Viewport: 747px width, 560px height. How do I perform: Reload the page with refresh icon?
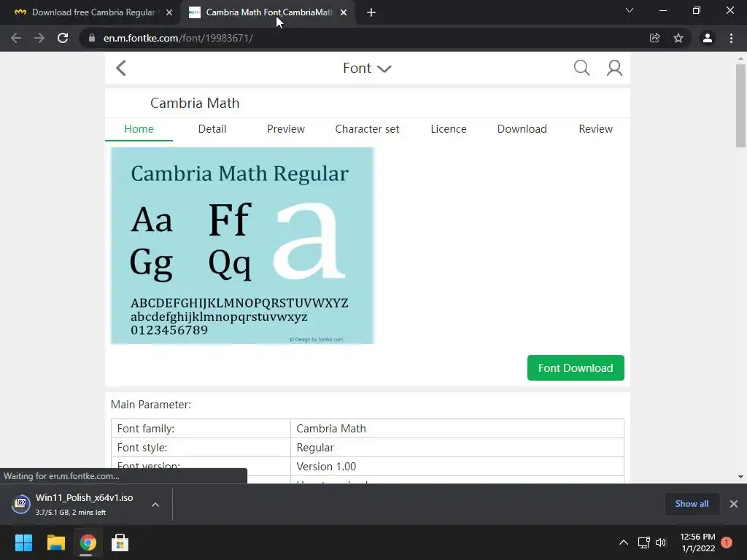click(x=63, y=38)
